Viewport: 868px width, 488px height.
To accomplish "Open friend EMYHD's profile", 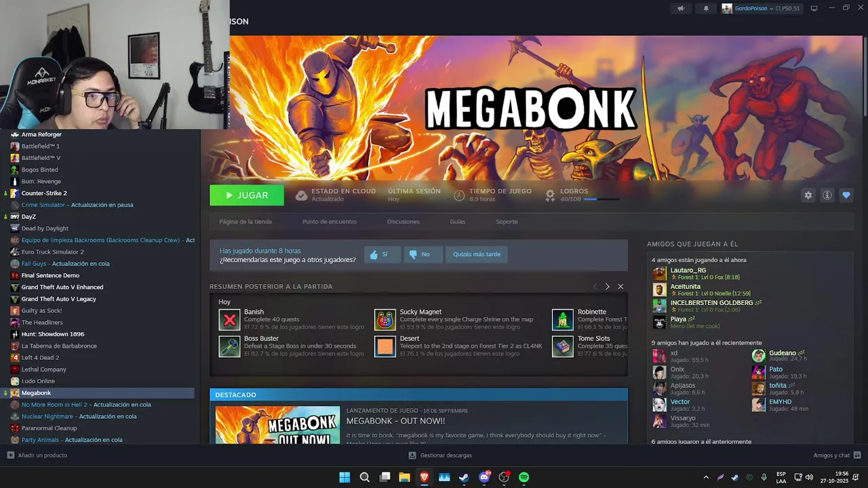I will pos(780,401).
